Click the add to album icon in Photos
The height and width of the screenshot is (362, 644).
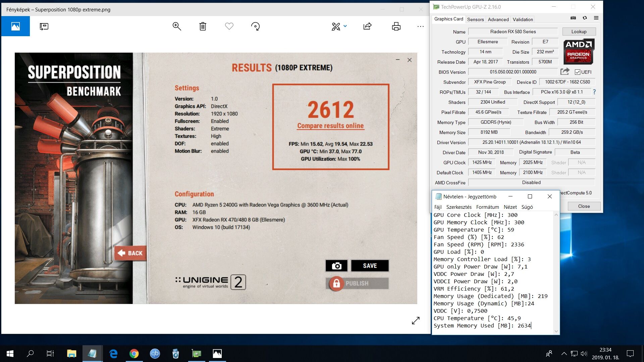click(44, 26)
